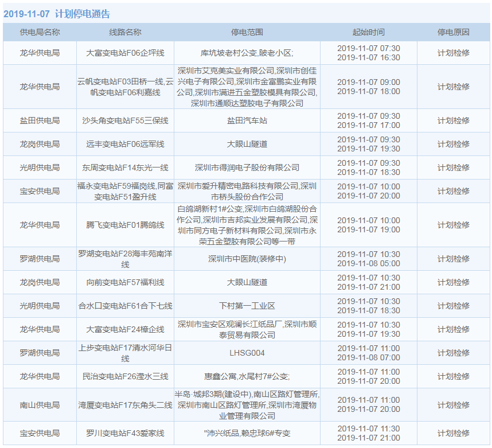Click the LHSG004 outage range entry
The image size is (492, 448).
pos(247,353)
